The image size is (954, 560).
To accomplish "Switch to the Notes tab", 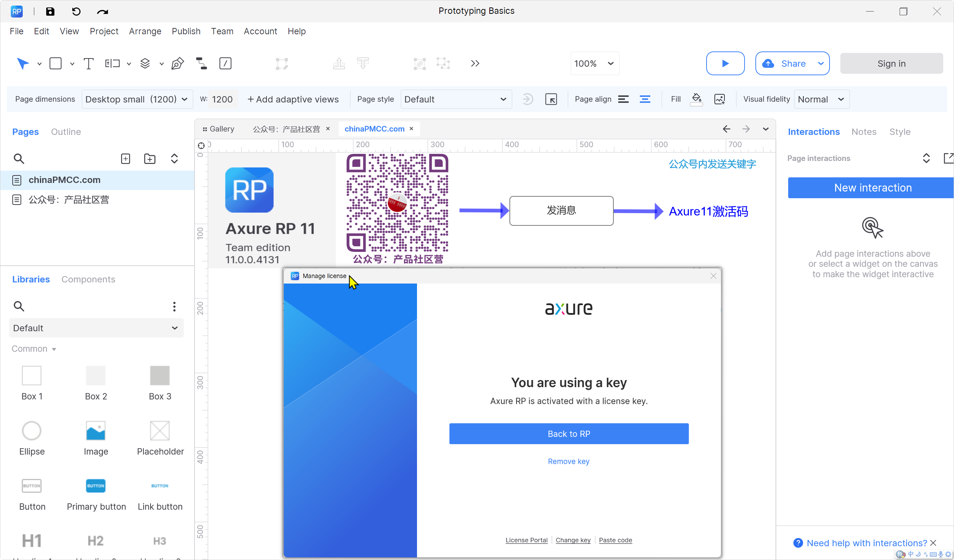I will (863, 132).
